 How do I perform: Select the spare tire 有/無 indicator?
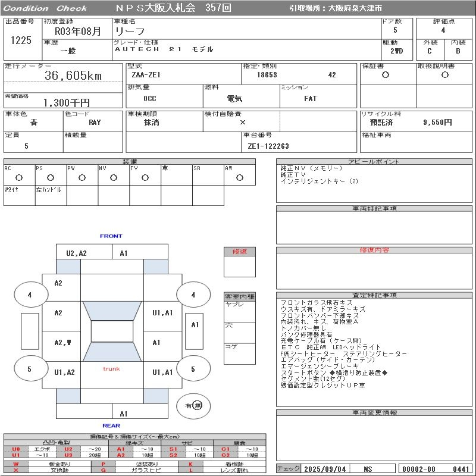point(193,405)
